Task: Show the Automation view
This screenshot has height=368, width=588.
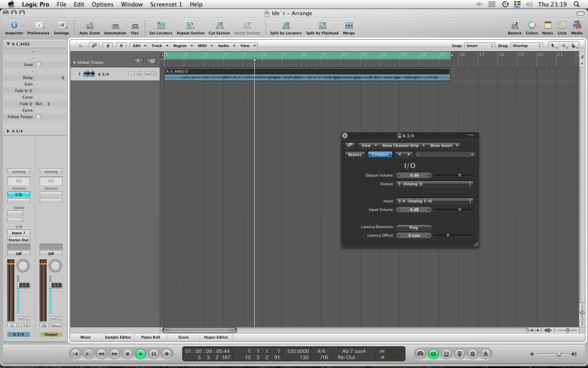Action: (x=115, y=28)
